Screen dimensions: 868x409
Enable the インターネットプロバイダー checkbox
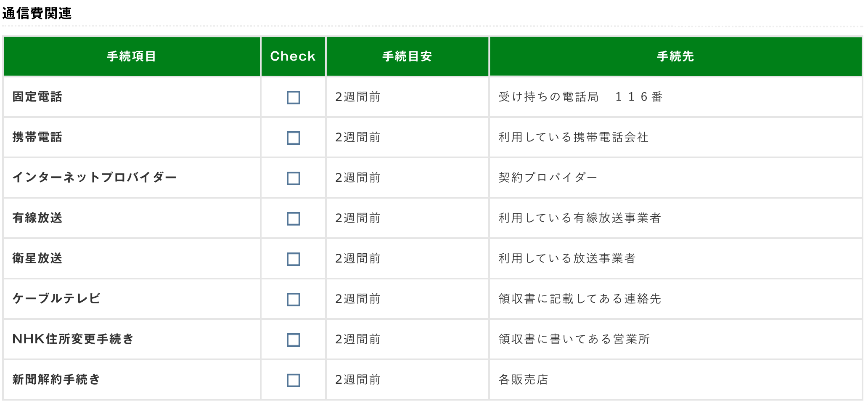(x=293, y=178)
